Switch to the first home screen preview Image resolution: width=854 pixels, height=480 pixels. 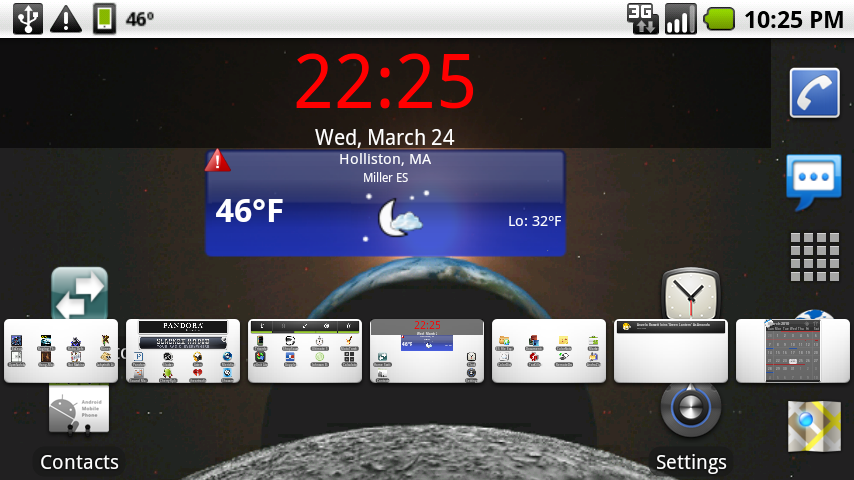61,351
